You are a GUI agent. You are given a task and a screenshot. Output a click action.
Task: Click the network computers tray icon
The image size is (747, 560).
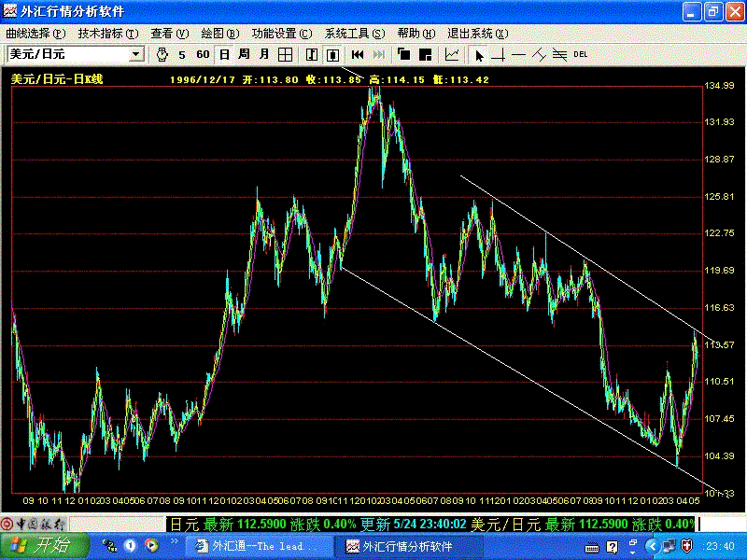(x=669, y=546)
